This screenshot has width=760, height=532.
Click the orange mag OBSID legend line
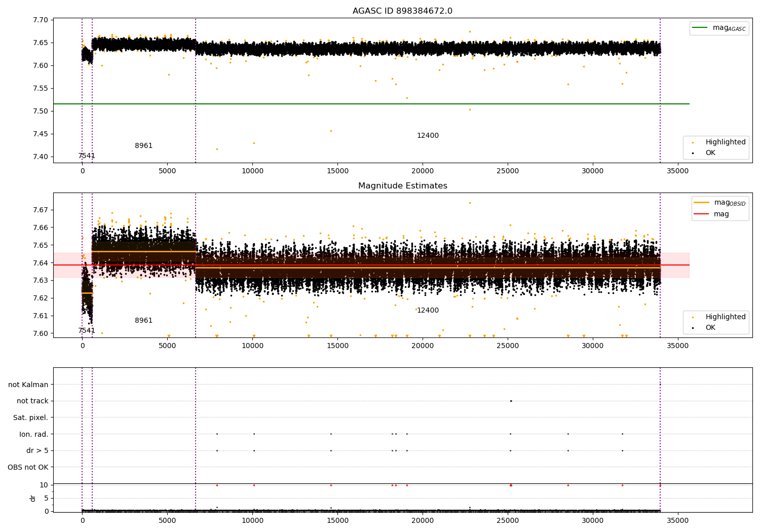pyautogui.click(x=702, y=203)
